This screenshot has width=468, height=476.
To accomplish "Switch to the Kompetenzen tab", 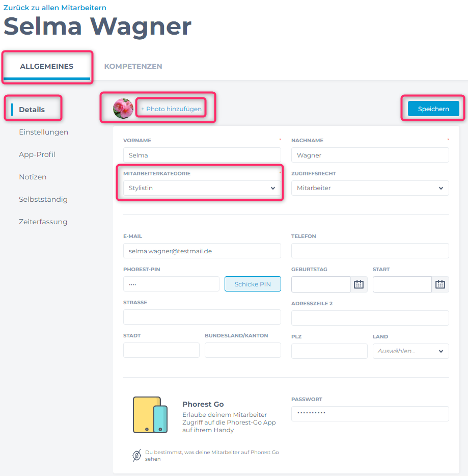I will point(133,66).
